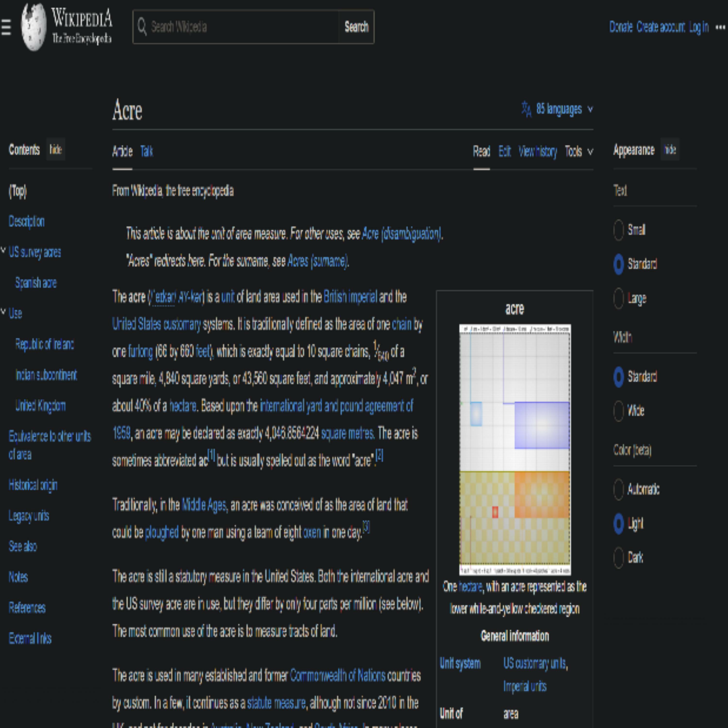Screen dimensions: 728x728
Task: Click inside the Search Wikipedia field
Action: [x=236, y=27]
